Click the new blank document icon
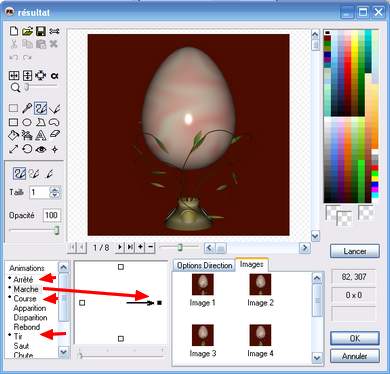Image resolution: width=390 pixels, height=374 pixels. click(x=14, y=31)
